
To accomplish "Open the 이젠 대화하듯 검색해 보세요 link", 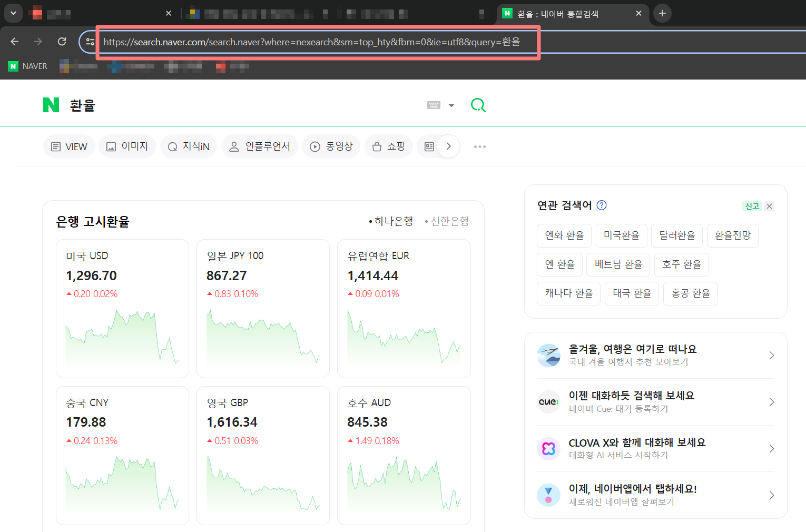I will [632, 396].
